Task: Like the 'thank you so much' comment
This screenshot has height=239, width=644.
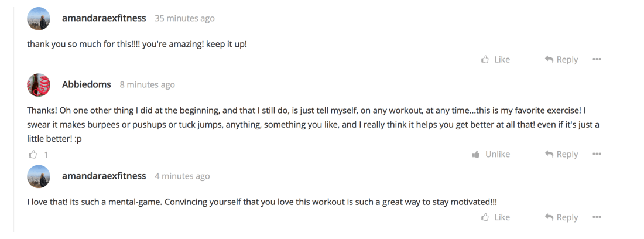Action: (x=495, y=60)
